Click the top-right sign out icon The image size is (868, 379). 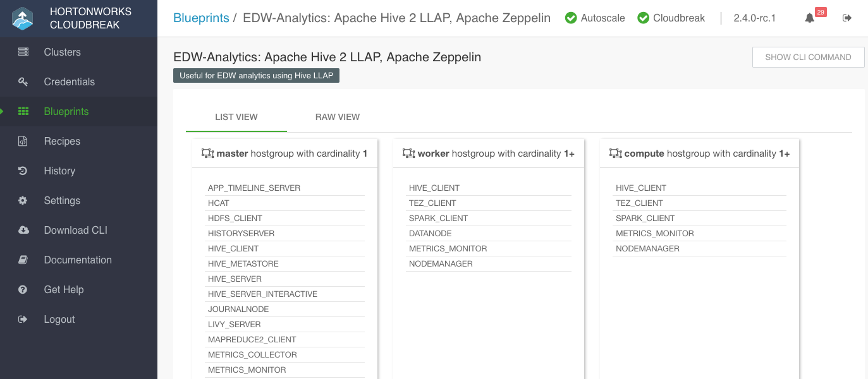coord(847,18)
